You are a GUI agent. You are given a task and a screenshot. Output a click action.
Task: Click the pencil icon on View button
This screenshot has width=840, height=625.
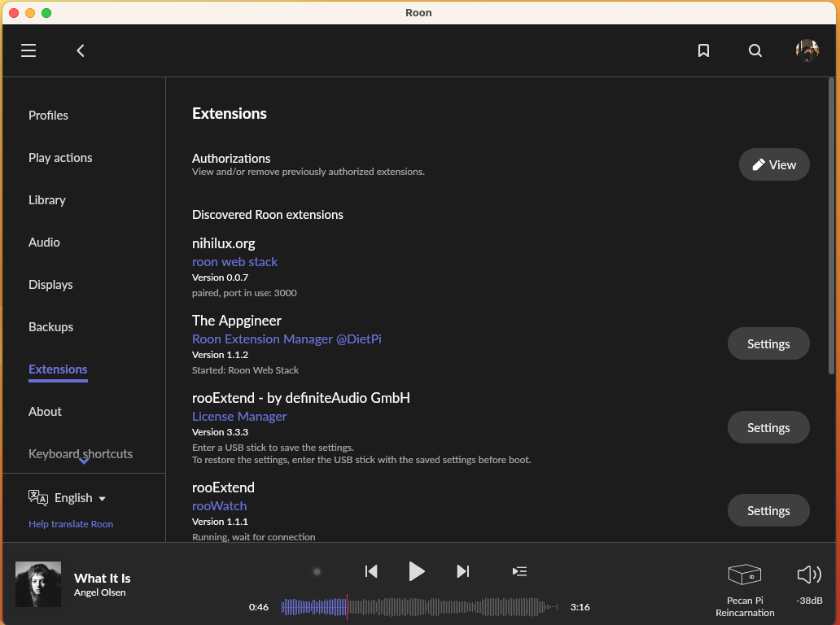coord(758,164)
